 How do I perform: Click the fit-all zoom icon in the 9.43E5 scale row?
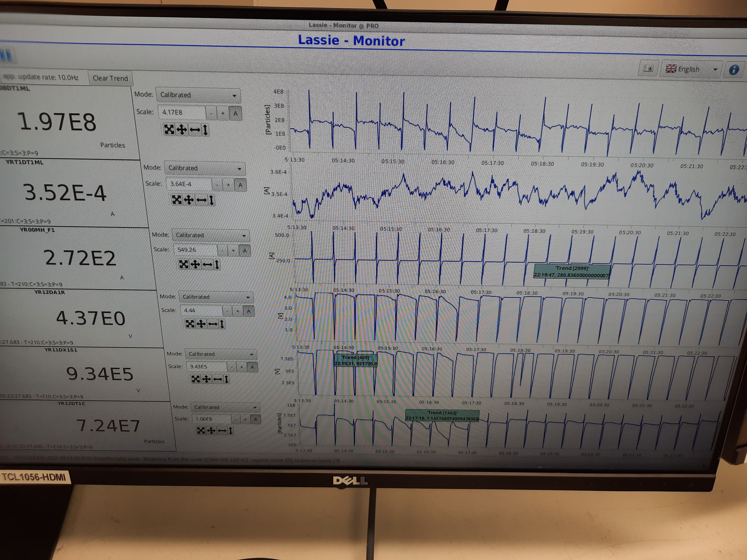(196, 379)
